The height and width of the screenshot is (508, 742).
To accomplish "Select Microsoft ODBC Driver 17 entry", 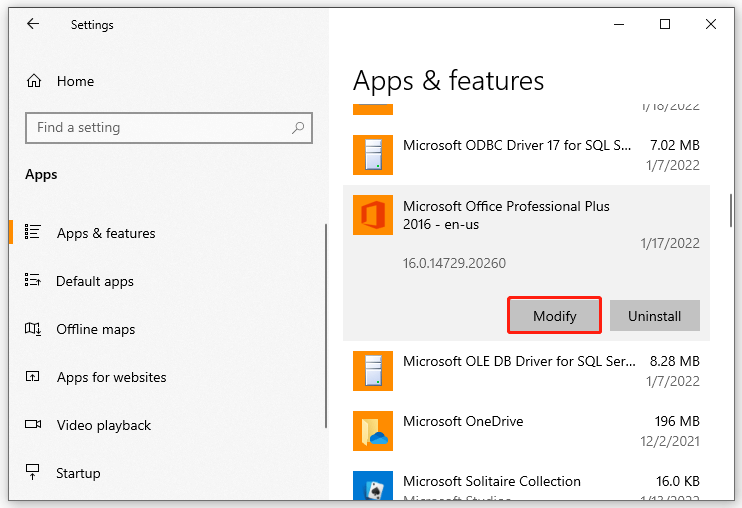I will point(526,155).
